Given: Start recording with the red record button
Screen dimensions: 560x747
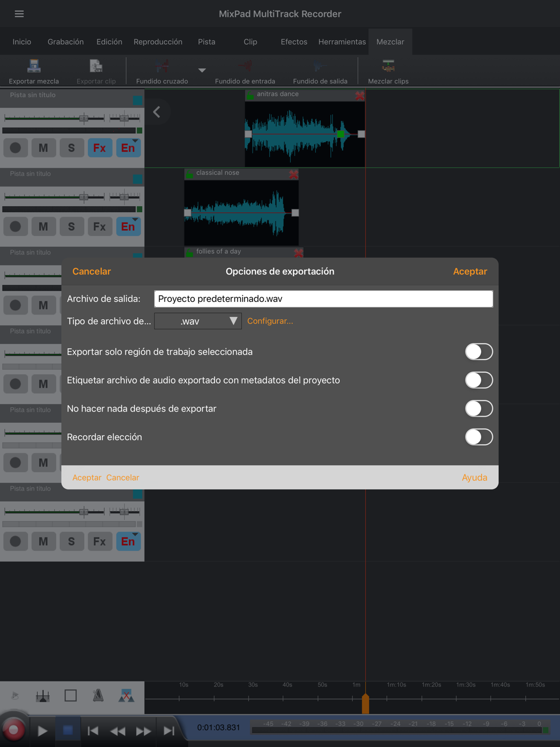Looking at the screenshot, I should [13, 730].
